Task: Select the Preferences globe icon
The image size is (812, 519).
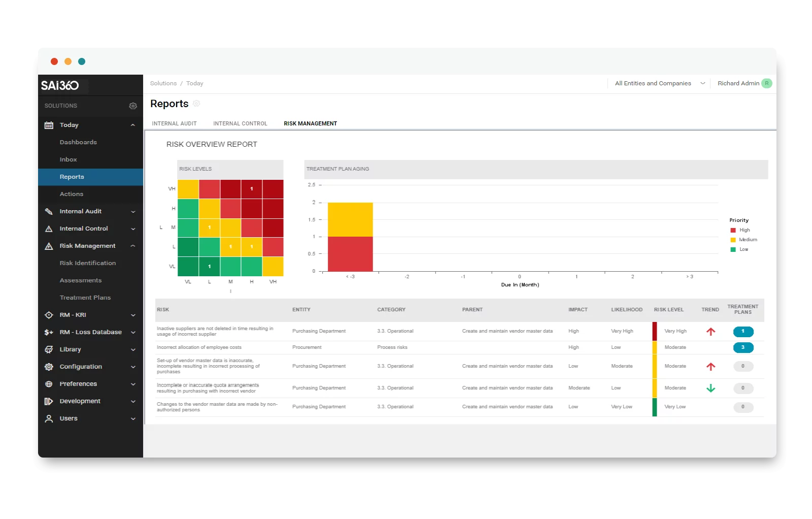Action: pos(49,383)
